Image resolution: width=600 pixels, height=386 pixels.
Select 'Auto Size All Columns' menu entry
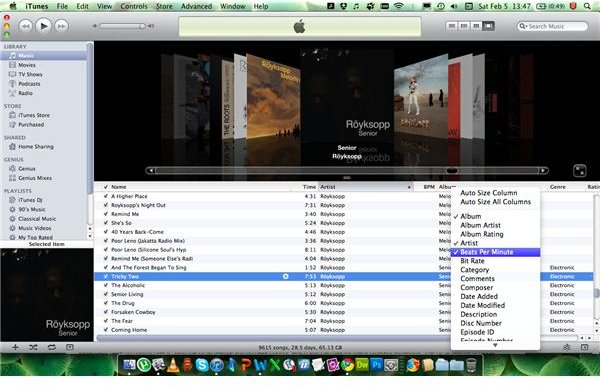click(x=496, y=202)
